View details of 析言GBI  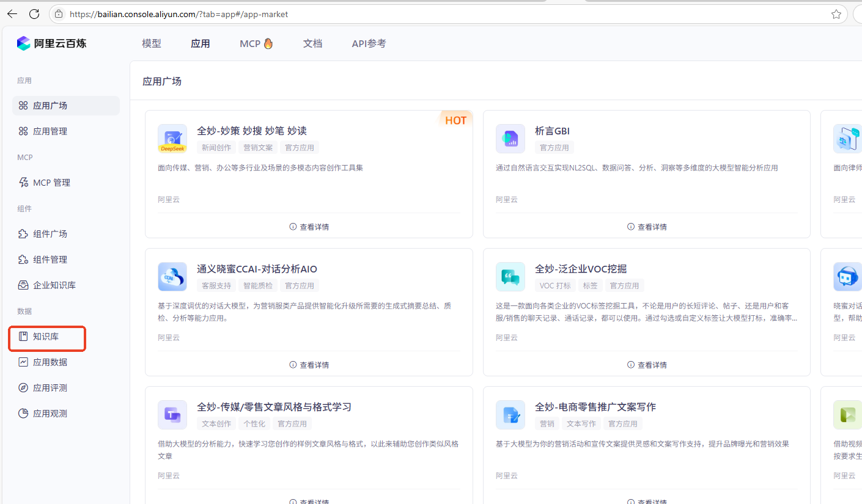[x=647, y=227]
